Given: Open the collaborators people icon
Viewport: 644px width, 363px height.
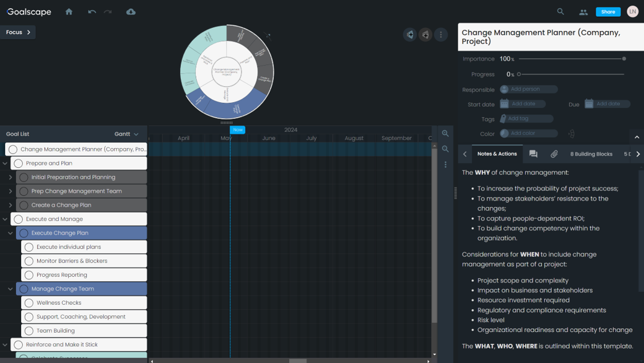Looking at the screenshot, I should [583, 12].
